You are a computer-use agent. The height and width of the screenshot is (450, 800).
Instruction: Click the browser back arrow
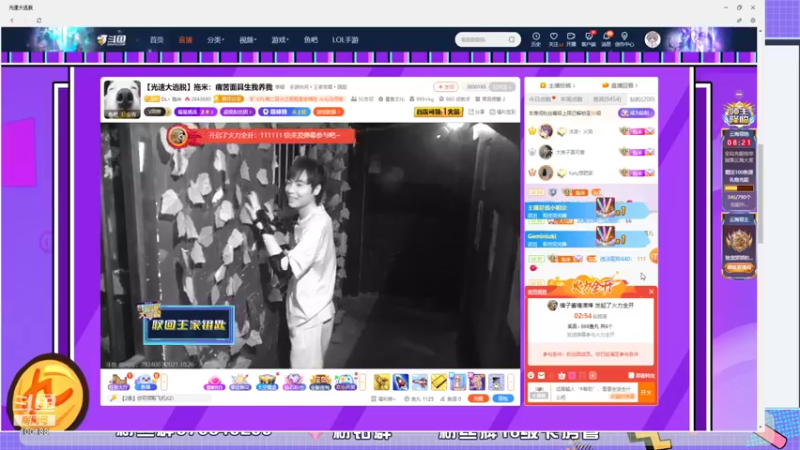pos(12,20)
